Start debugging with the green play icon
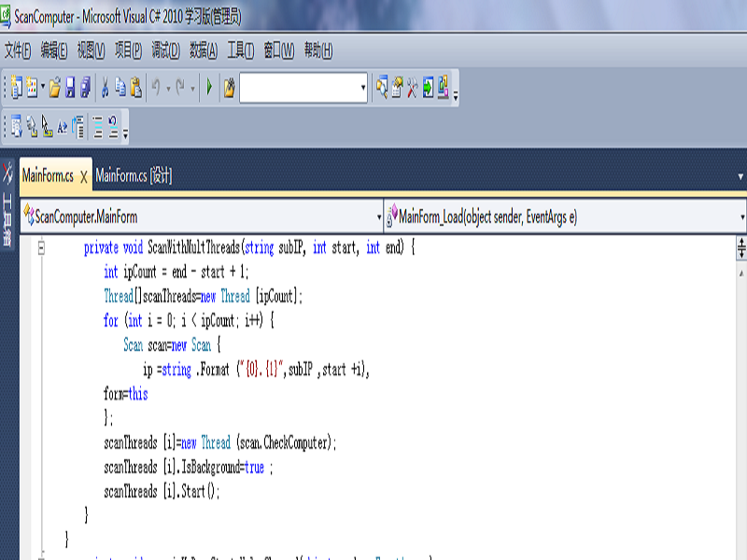747x560 pixels. click(x=209, y=87)
